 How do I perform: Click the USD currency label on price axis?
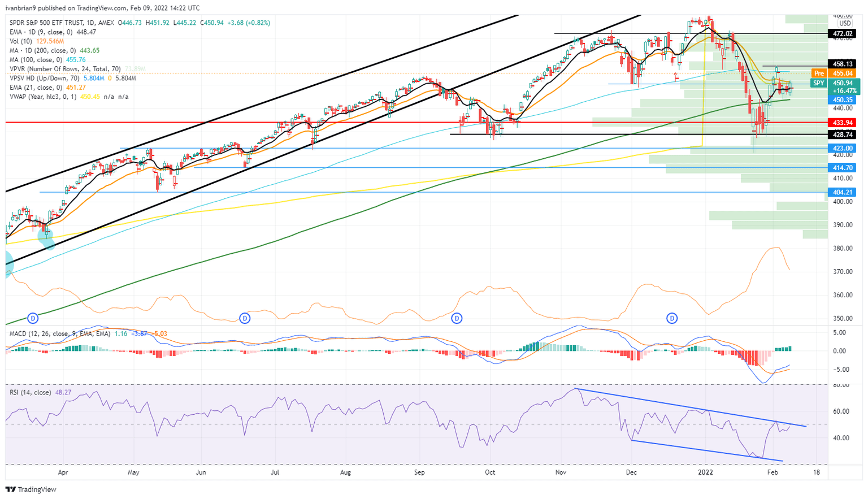pos(845,23)
